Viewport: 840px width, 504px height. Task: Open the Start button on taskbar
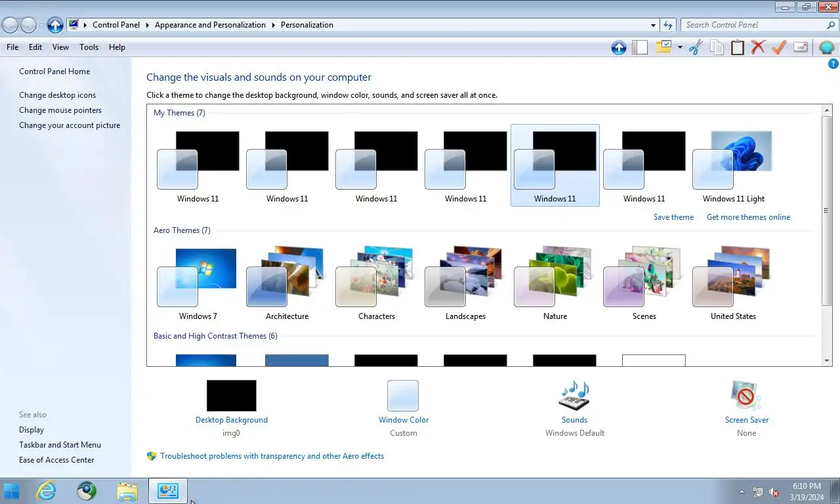(12, 491)
